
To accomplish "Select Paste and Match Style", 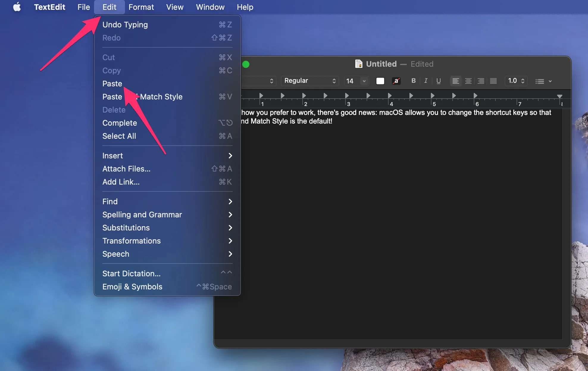I will [x=142, y=96].
